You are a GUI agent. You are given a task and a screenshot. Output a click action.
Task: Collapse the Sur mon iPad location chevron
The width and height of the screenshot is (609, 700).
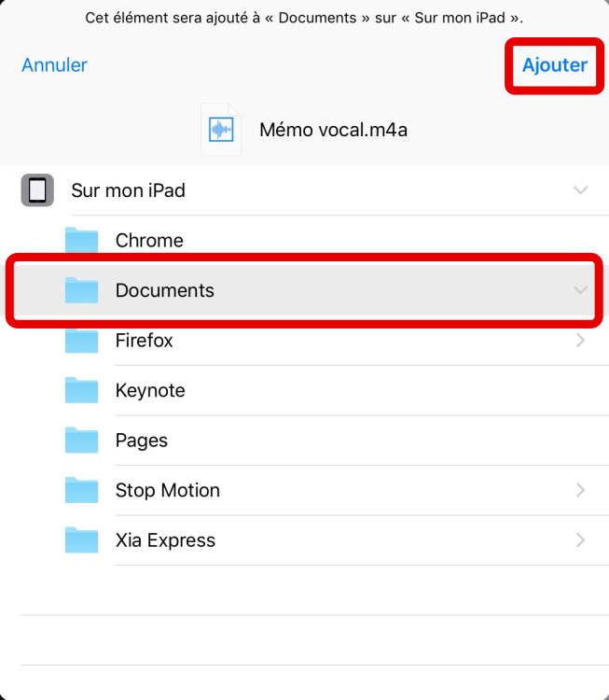coord(580,190)
